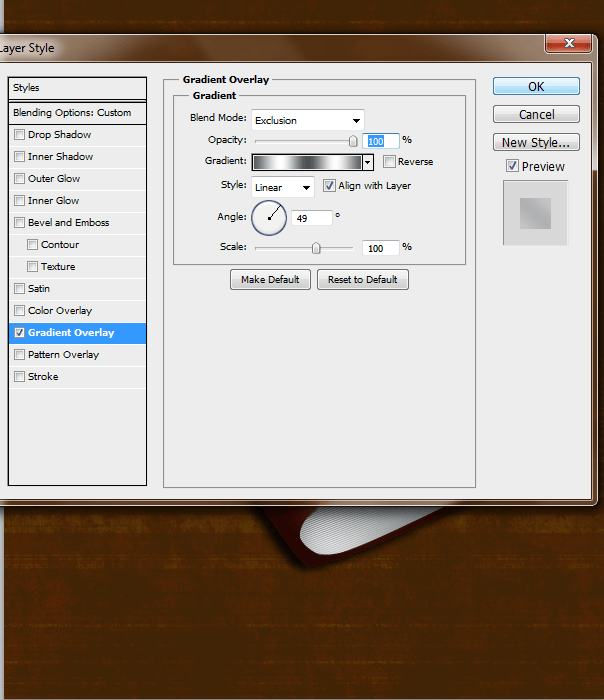Select the Color Overlay label
Viewport: 604px width, 700px height.
(60, 310)
